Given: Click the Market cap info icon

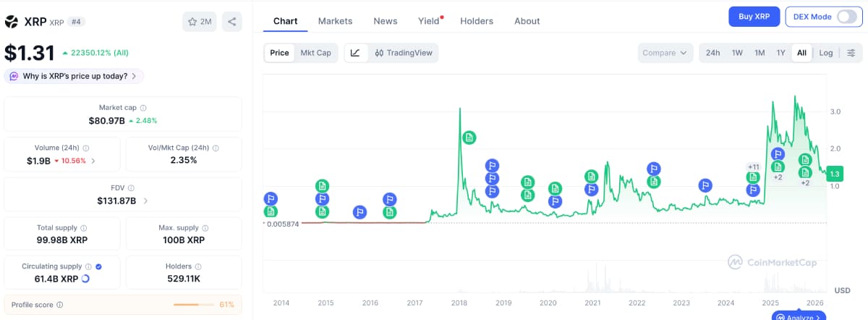Looking at the screenshot, I should pyautogui.click(x=142, y=108).
